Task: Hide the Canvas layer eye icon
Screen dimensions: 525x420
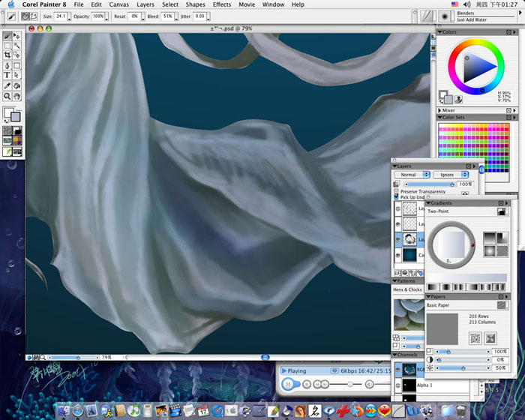Action: click(x=397, y=255)
